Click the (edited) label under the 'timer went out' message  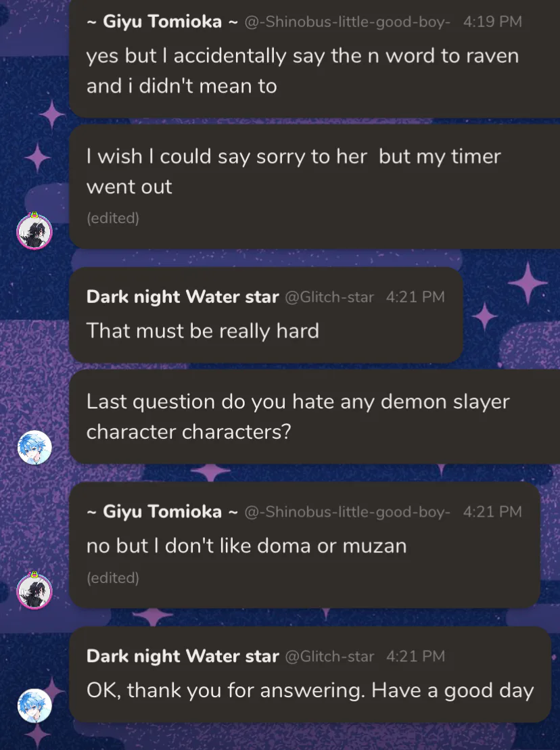113,218
